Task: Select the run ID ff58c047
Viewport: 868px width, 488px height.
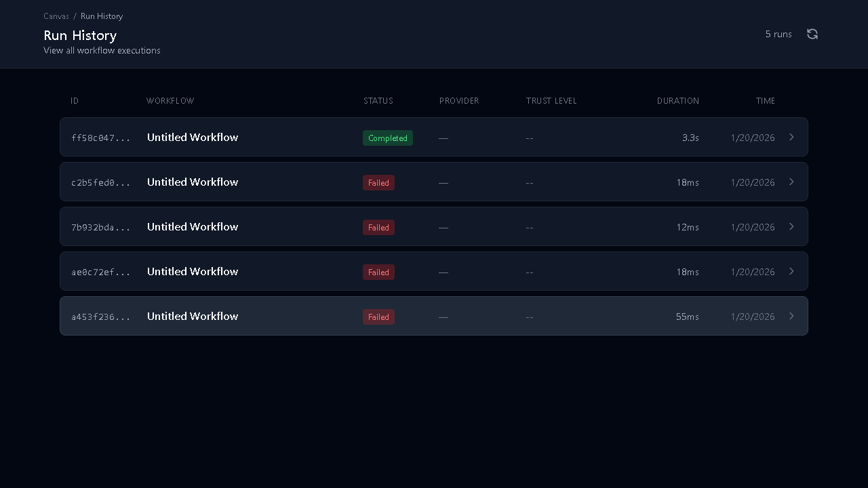Action: pyautogui.click(x=101, y=137)
